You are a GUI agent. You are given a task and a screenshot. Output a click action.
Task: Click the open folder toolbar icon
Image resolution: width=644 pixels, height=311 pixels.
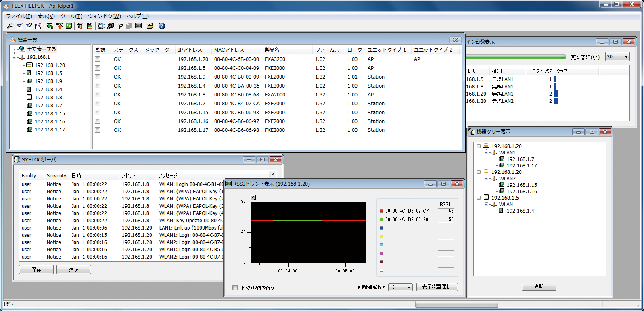150,26
